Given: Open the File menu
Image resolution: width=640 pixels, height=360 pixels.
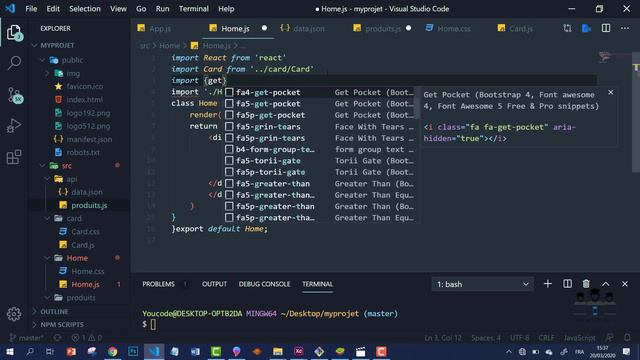Looking at the screenshot, I should (x=31, y=9).
